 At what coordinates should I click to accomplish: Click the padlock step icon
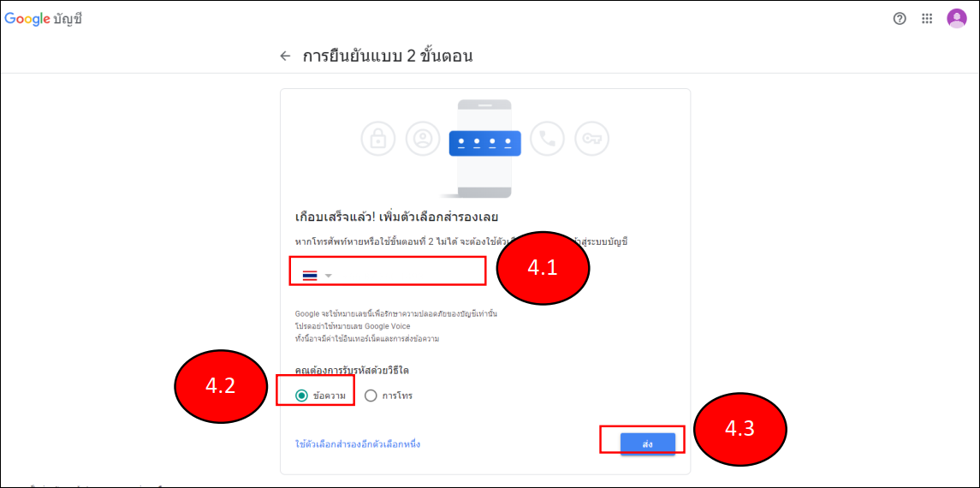click(x=377, y=139)
